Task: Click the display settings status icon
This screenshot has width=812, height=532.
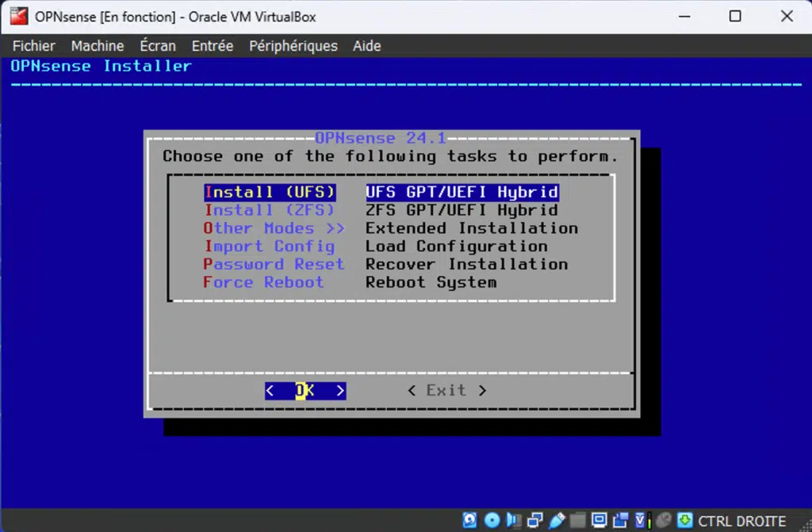Action: [599, 519]
